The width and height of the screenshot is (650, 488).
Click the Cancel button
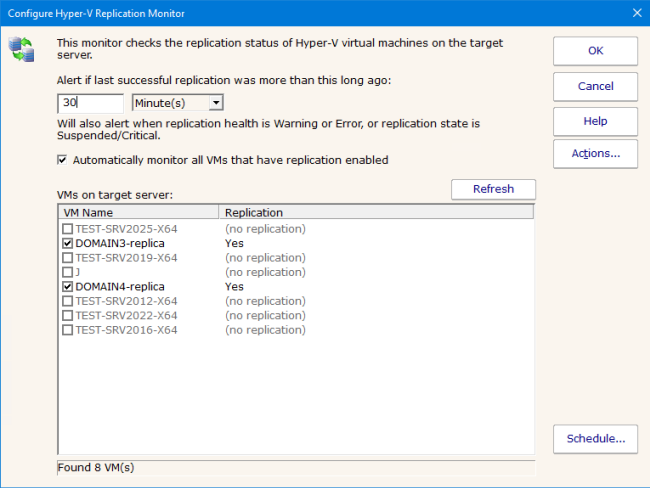point(595,86)
